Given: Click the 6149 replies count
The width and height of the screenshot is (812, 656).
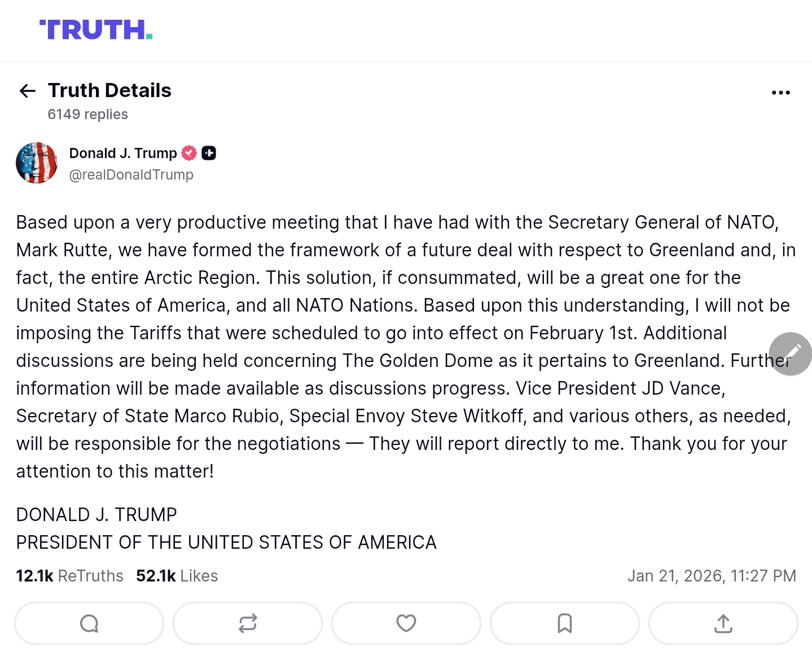Looking at the screenshot, I should pos(87,115).
